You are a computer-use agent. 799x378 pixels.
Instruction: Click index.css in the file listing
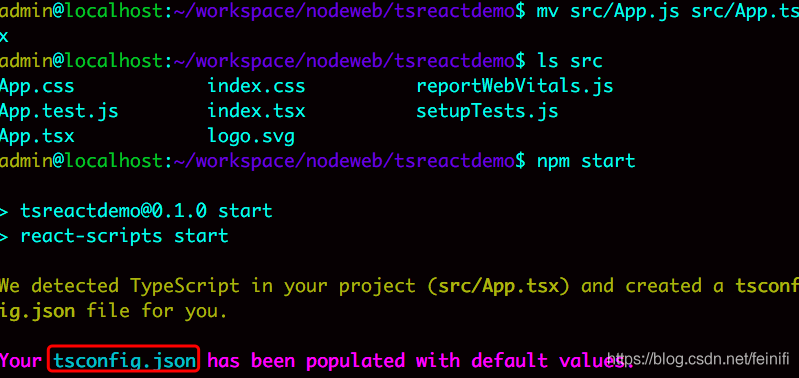(256, 86)
